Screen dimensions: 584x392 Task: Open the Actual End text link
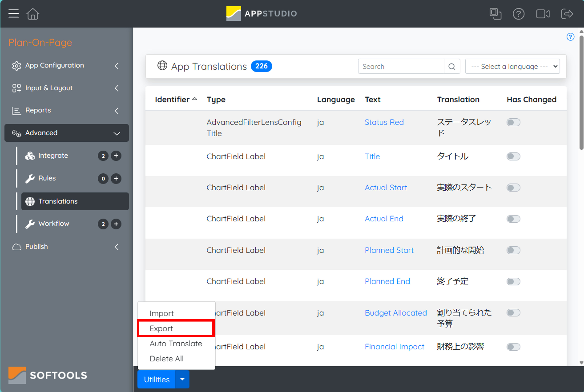[x=384, y=219]
